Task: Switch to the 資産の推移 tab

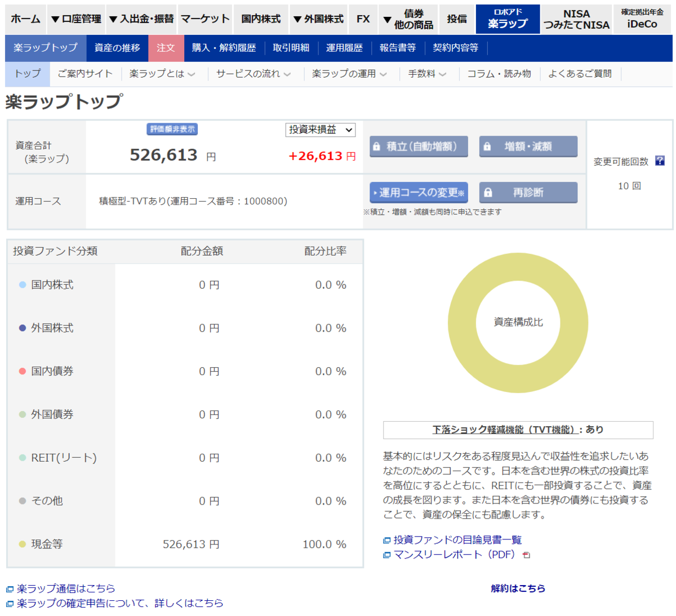Action: 117,48
